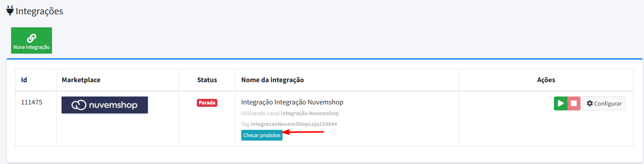
Task: Click the Integrações page heading
Action: (x=39, y=11)
